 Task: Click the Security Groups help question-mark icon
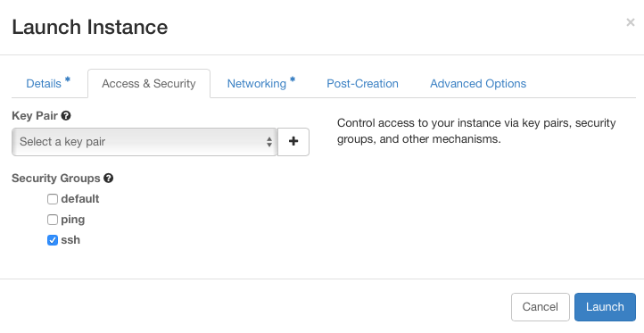(x=109, y=179)
